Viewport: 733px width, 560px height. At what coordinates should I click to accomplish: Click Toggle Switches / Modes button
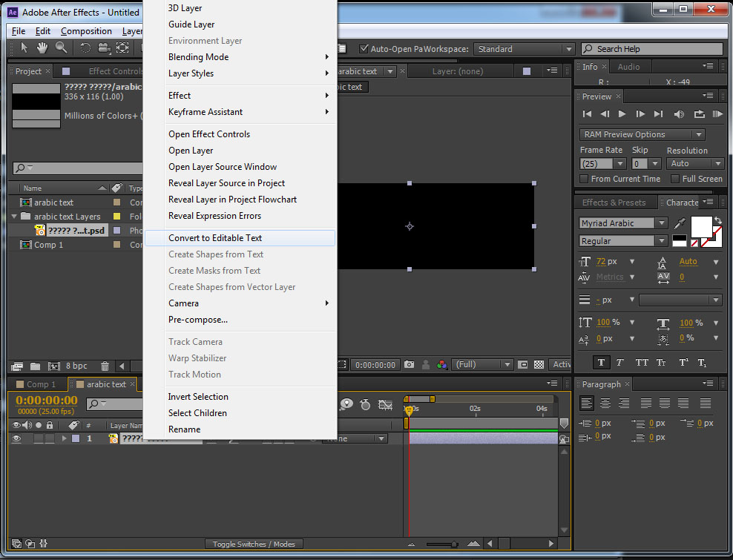[x=254, y=544]
